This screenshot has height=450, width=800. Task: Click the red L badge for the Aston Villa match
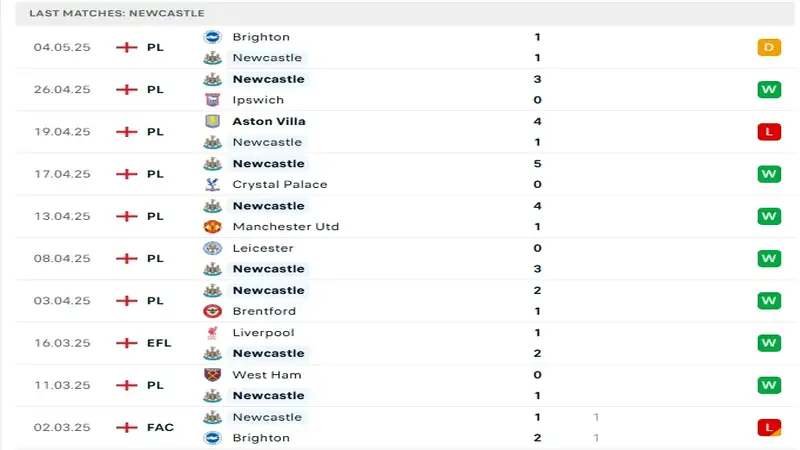click(x=768, y=132)
